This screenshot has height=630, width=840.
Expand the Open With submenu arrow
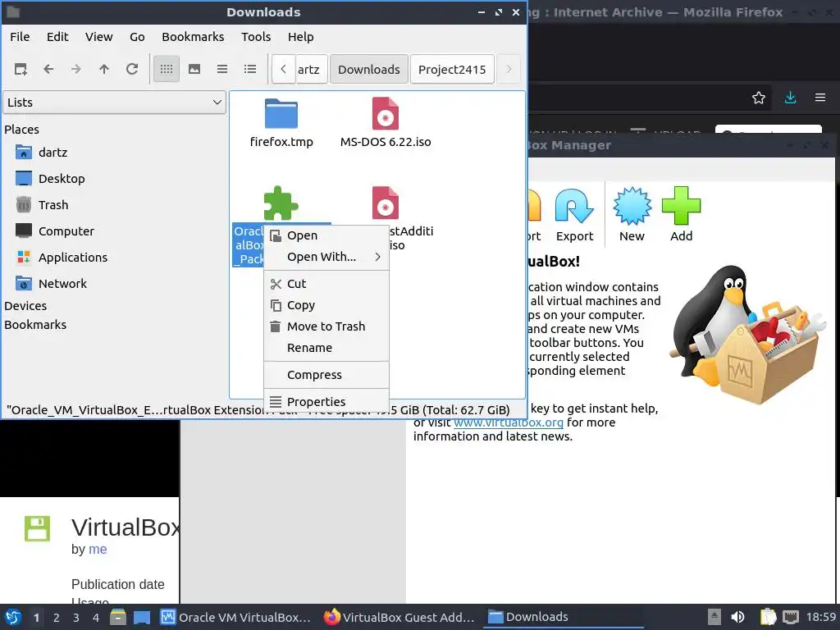[x=377, y=257]
